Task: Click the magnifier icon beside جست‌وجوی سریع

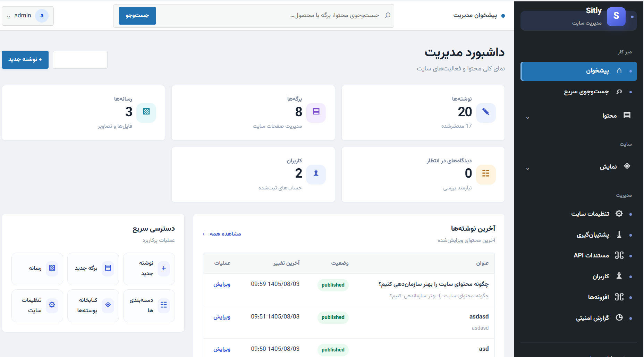Action: click(619, 92)
